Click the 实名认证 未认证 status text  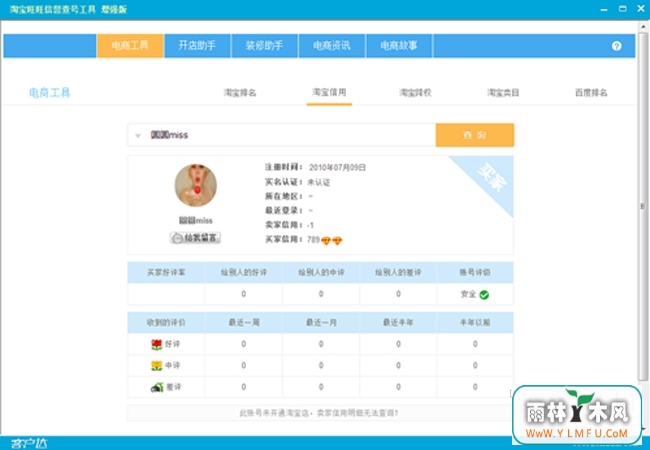[319, 182]
